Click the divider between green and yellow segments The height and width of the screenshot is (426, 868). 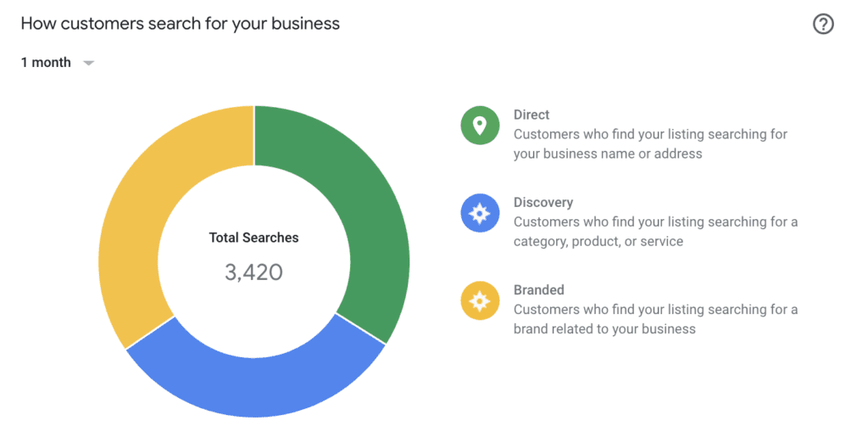click(254, 135)
